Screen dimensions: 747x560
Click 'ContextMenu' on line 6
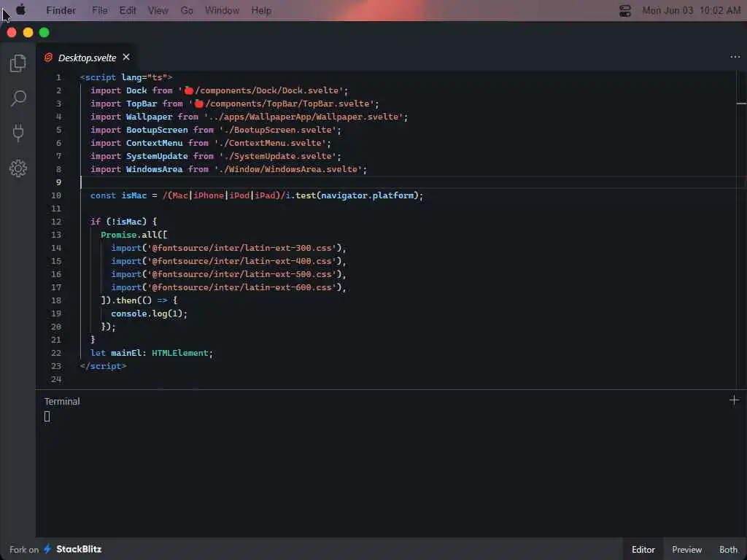[x=155, y=143]
